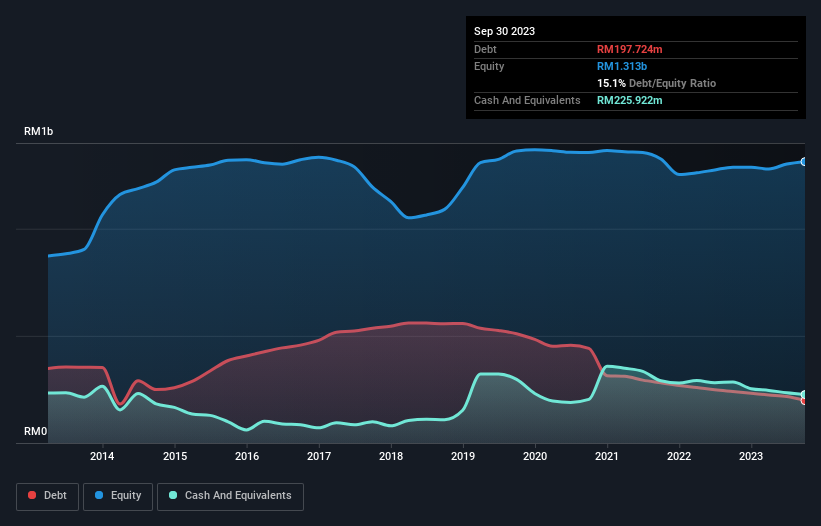821x526 pixels.
Task: Click the RM197.724m debt value
Action: click(x=629, y=49)
